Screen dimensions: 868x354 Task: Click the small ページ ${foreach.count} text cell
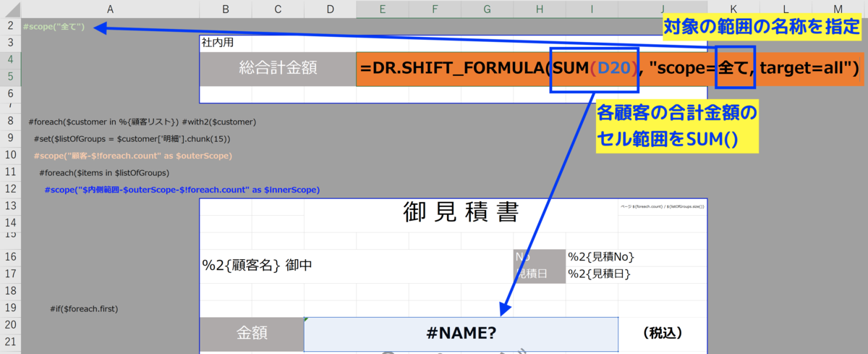click(662, 206)
